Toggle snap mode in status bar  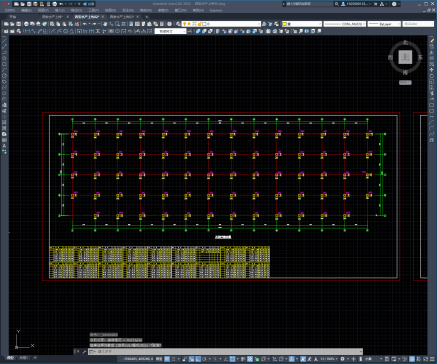173,359
